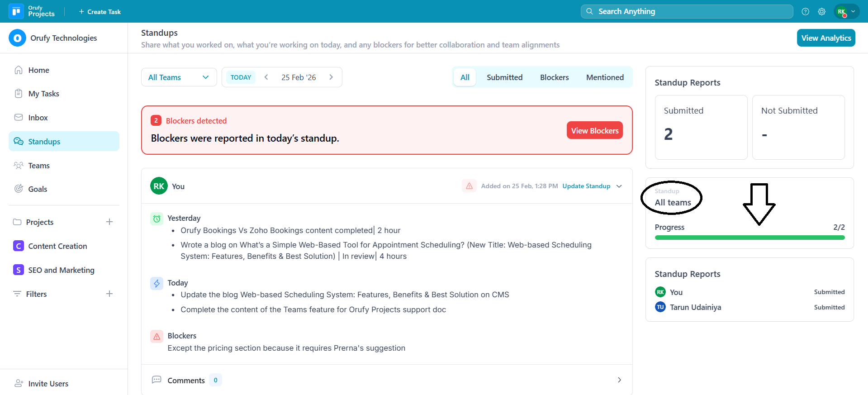This screenshot has width=868, height=395.
Task: Click the red blocker warning icon beside date
Action: [469, 186]
